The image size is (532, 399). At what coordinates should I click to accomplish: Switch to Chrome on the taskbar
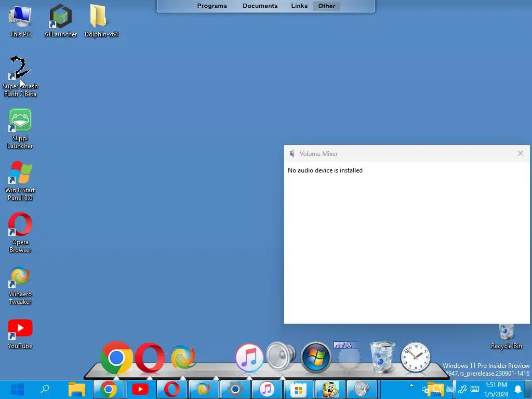[108, 389]
